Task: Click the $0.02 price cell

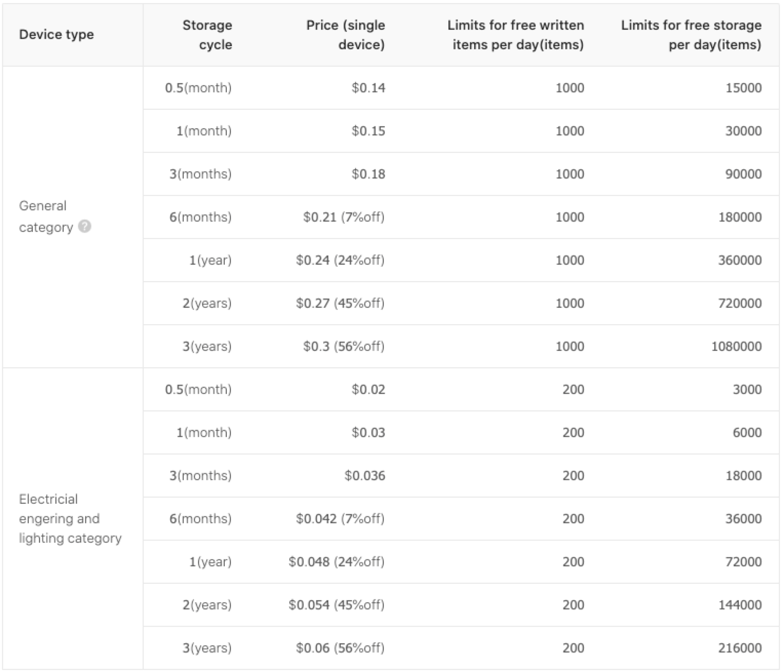Action: 368,389
